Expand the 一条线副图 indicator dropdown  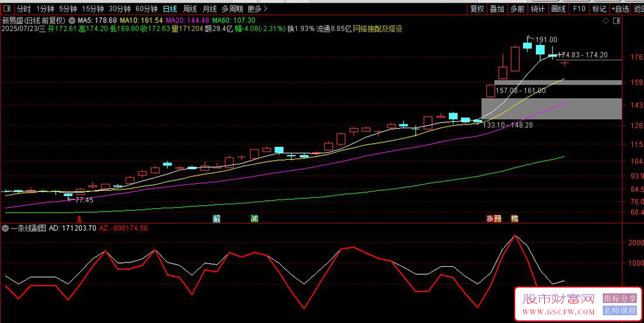5,228
